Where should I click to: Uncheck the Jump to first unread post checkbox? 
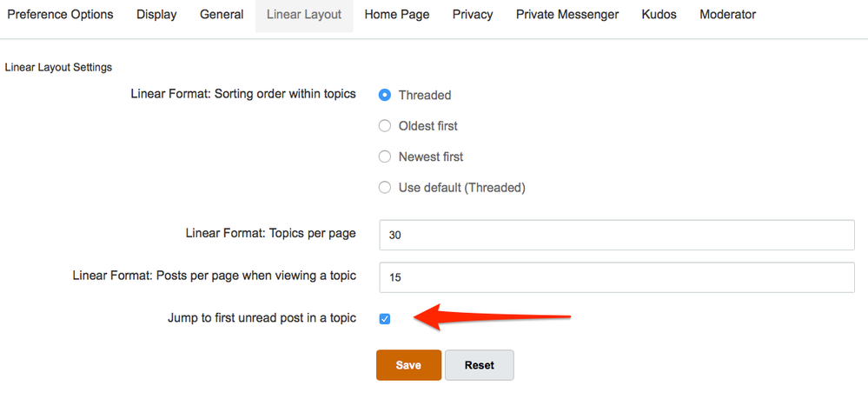click(385, 319)
